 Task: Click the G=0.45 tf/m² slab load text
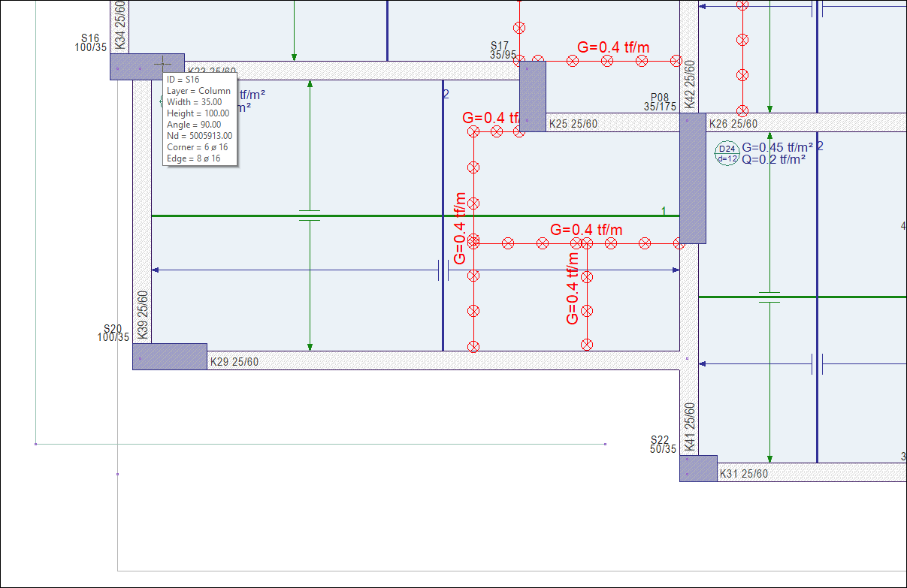coord(778,146)
